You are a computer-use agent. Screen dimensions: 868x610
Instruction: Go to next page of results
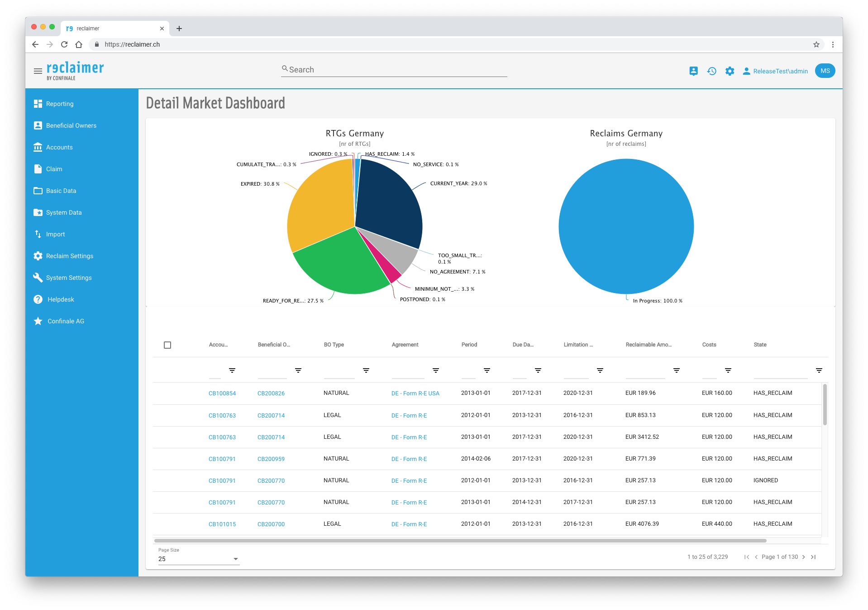(x=804, y=557)
